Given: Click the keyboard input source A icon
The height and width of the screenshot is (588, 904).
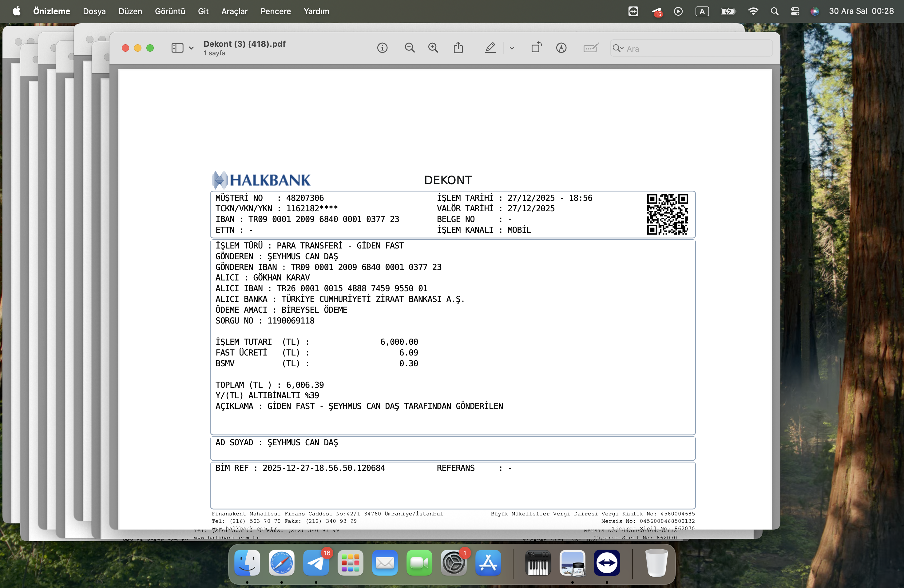Looking at the screenshot, I should click(702, 11).
